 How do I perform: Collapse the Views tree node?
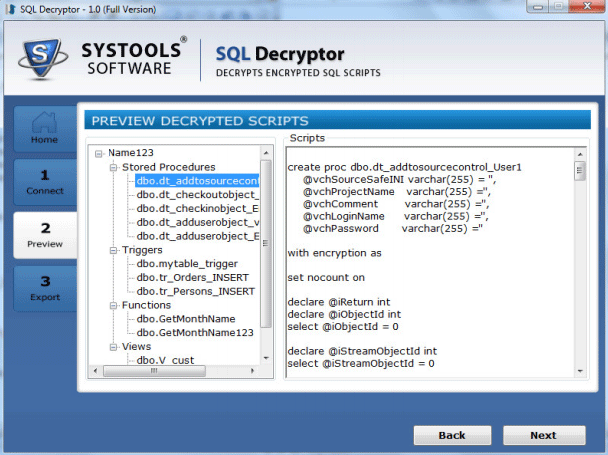113,347
